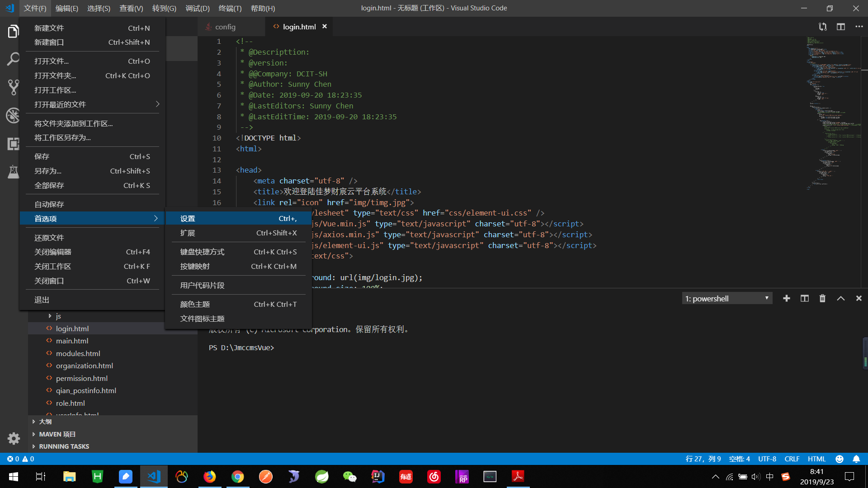The width and height of the screenshot is (868, 488).
Task: Open the editor More Actions ellipsis
Action: [859, 27]
